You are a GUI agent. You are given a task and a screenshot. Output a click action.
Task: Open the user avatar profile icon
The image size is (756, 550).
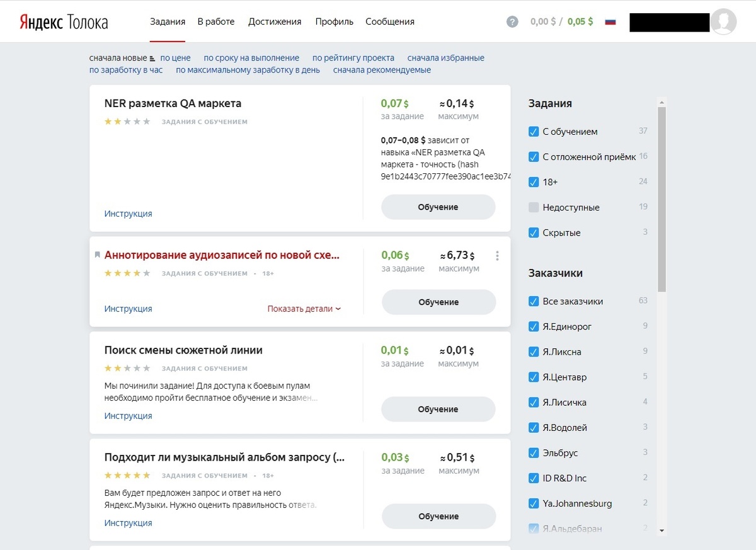tap(723, 22)
